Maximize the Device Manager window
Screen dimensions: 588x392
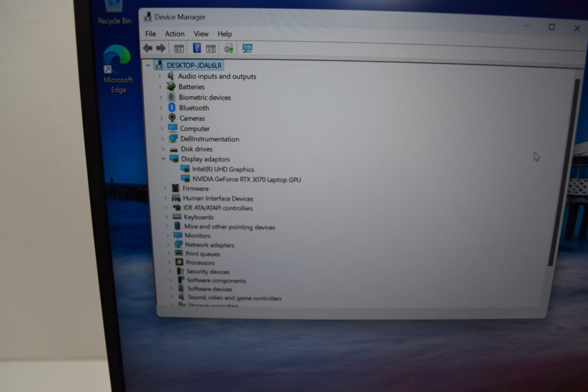pyautogui.click(x=552, y=27)
